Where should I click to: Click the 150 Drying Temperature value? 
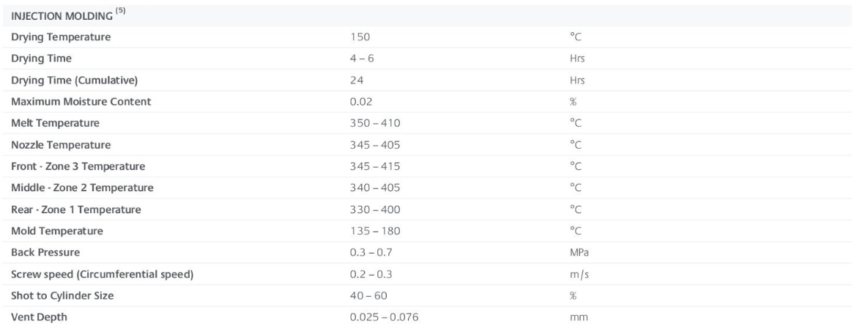[x=360, y=37]
